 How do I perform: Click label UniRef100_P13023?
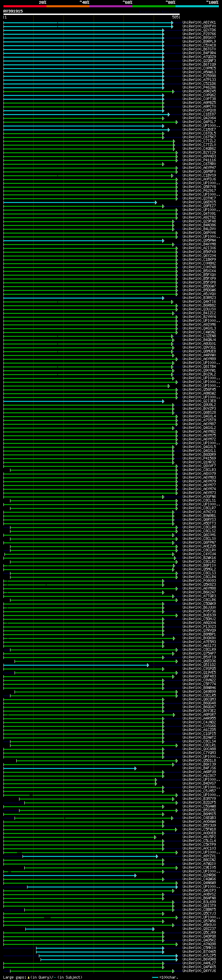(x=199, y=626)
